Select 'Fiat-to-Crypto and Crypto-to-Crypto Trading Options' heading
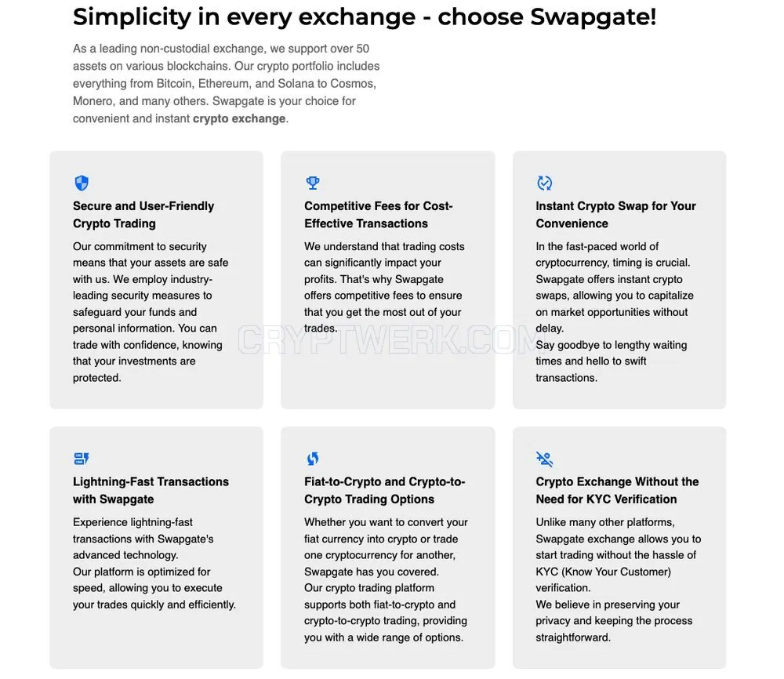The width and height of the screenshot is (784, 679). (x=384, y=490)
